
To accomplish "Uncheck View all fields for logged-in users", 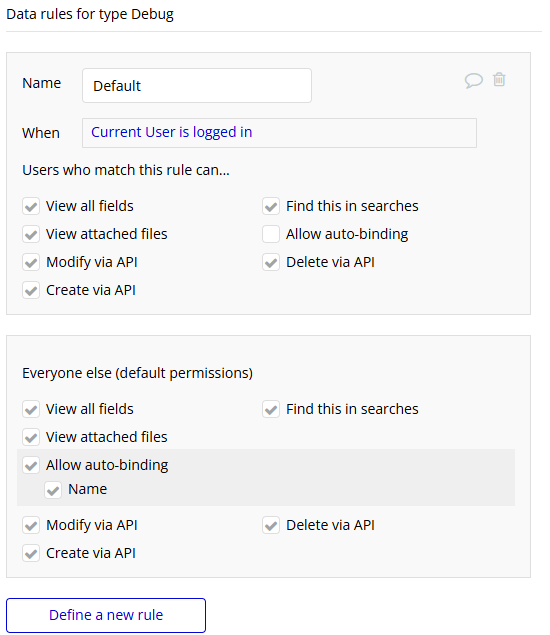I will click(x=31, y=206).
